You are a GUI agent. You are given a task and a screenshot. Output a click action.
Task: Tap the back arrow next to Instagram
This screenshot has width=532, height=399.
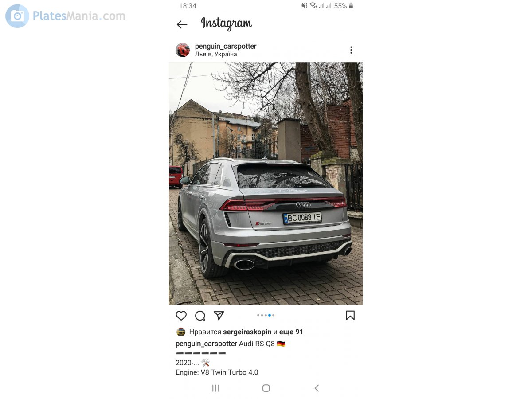tap(182, 24)
